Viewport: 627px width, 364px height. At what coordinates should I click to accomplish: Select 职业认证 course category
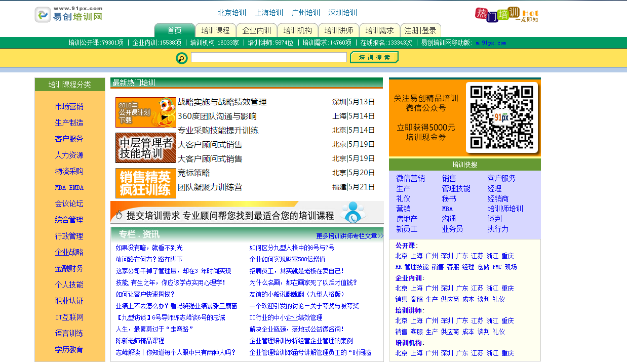coord(69,301)
